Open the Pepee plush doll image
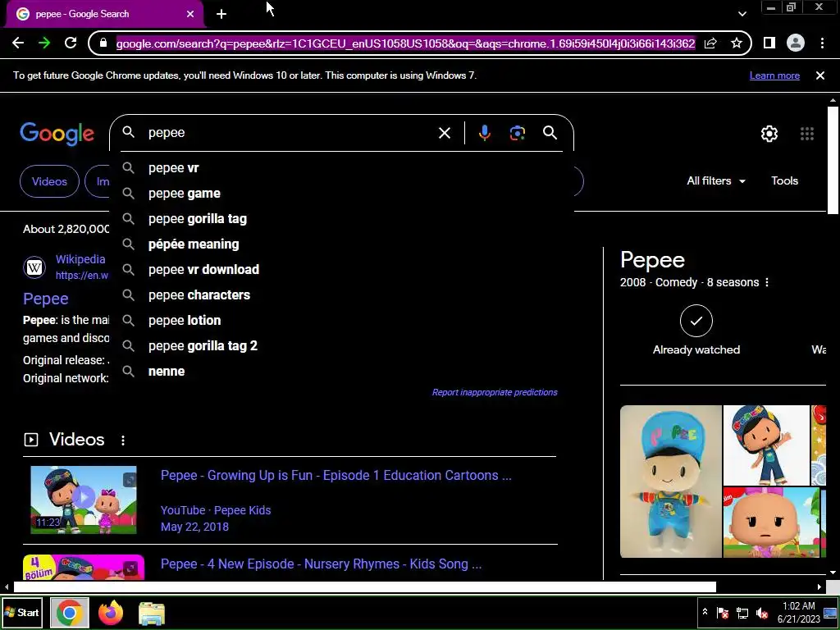Image resolution: width=840 pixels, height=630 pixels. 671,482
